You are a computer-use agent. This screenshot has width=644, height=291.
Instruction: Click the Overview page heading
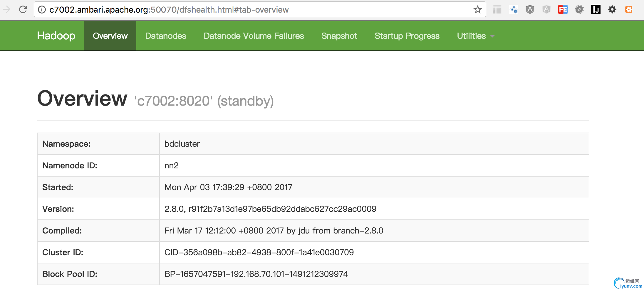(x=82, y=99)
